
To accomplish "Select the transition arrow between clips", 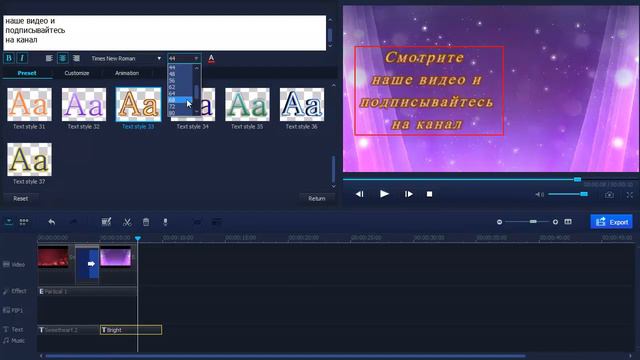I will 91,264.
